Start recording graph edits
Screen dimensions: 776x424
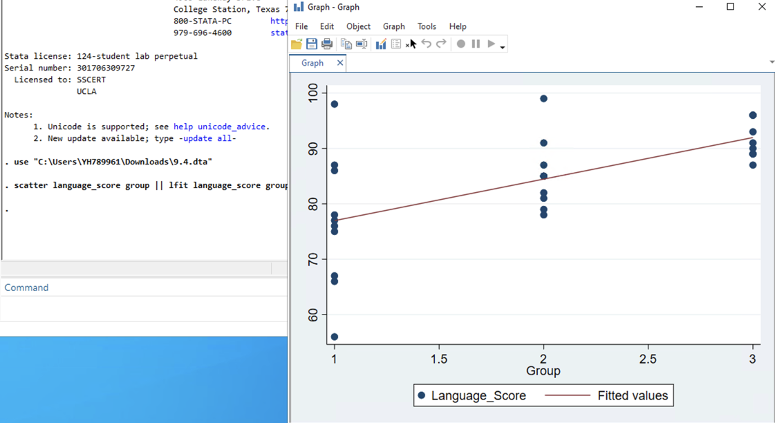pos(461,44)
